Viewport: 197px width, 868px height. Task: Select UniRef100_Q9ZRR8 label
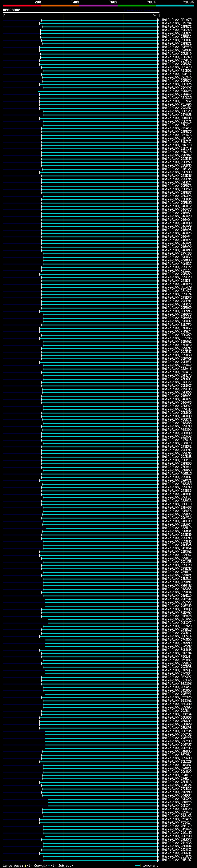176,667
